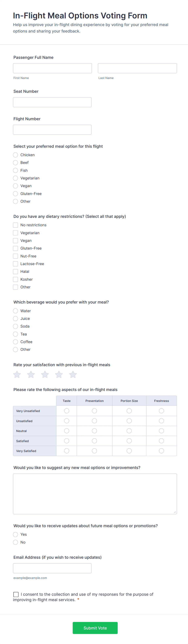Rate satisfaction with the first star
This screenshot has height=644, width=188.
17,374
